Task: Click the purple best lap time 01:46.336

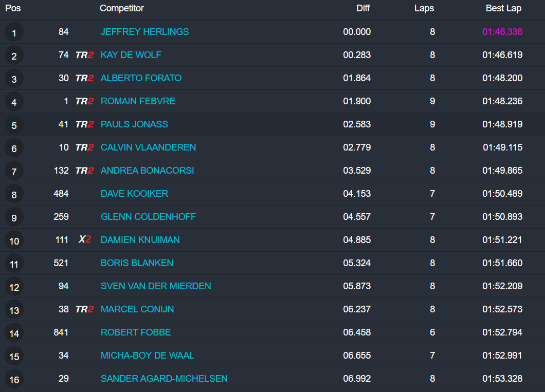Action: (x=502, y=32)
